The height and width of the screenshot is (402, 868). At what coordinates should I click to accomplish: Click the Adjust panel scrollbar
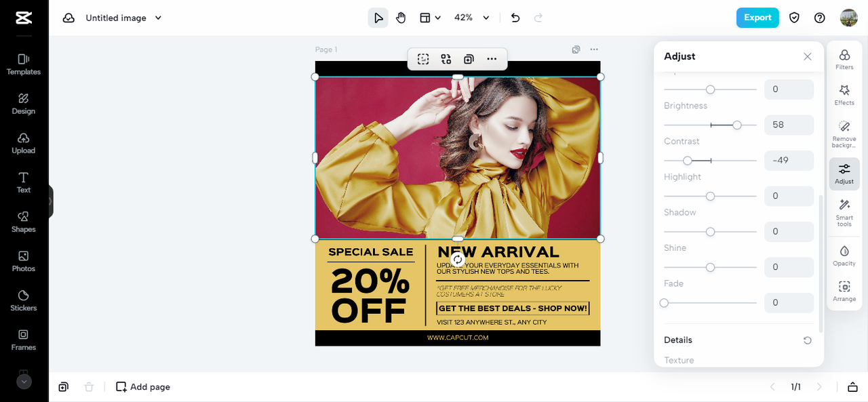(x=821, y=264)
